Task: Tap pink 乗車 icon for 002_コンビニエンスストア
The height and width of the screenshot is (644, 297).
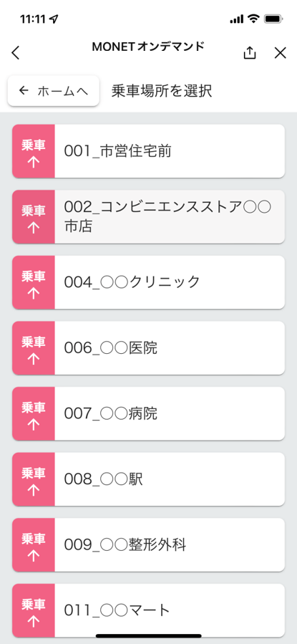Action: click(34, 217)
